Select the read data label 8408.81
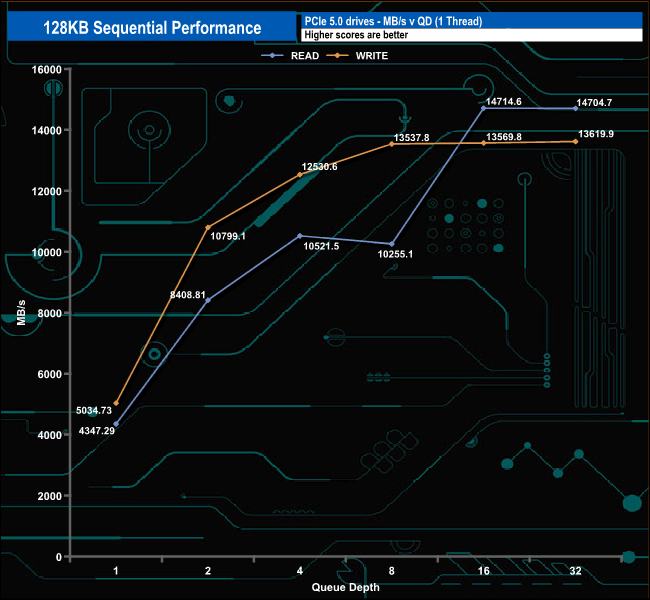This screenshot has height=600, width=650. (x=188, y=295)
